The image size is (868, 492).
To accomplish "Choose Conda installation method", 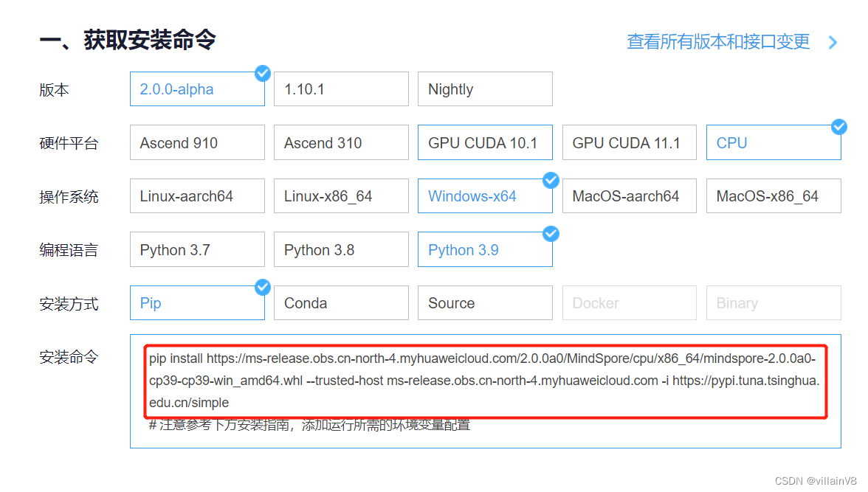I will [340, 302].
